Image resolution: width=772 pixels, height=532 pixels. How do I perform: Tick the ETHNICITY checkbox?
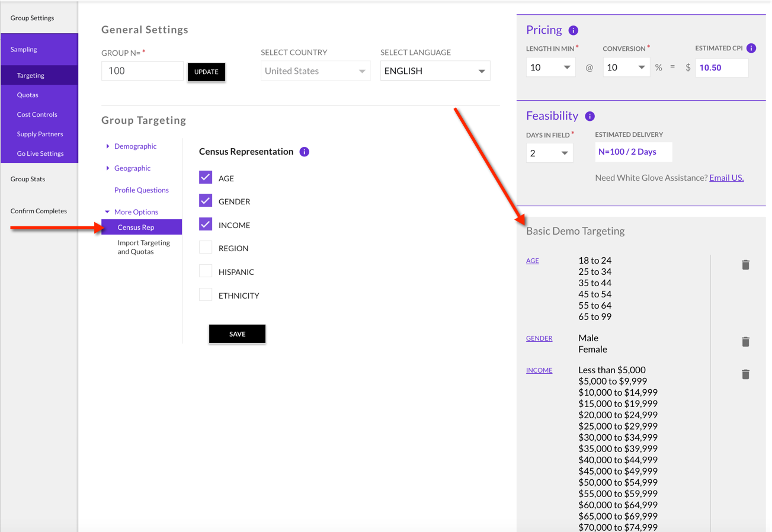click(x=206, y=295)
